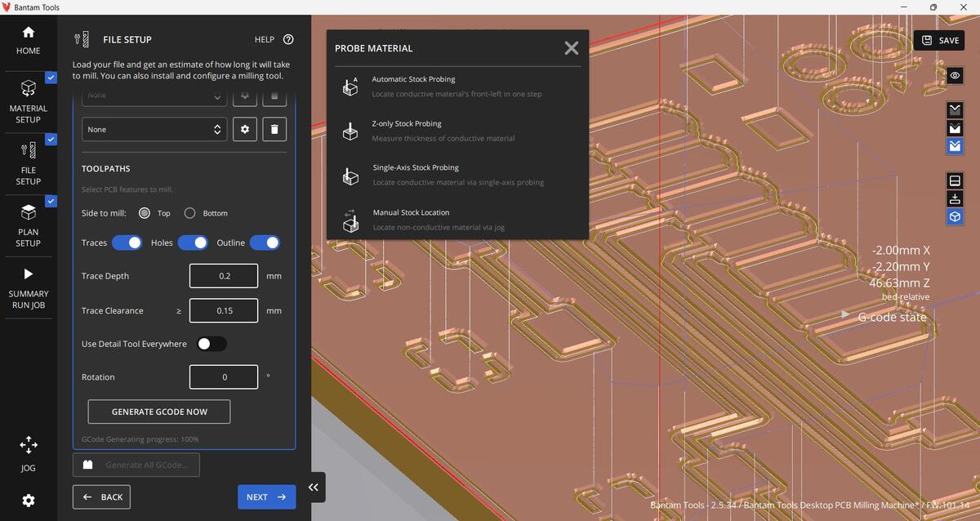Select the dimmed gray material preview mode icon
This screenshot has height=521, width=980.
[955, 109]
